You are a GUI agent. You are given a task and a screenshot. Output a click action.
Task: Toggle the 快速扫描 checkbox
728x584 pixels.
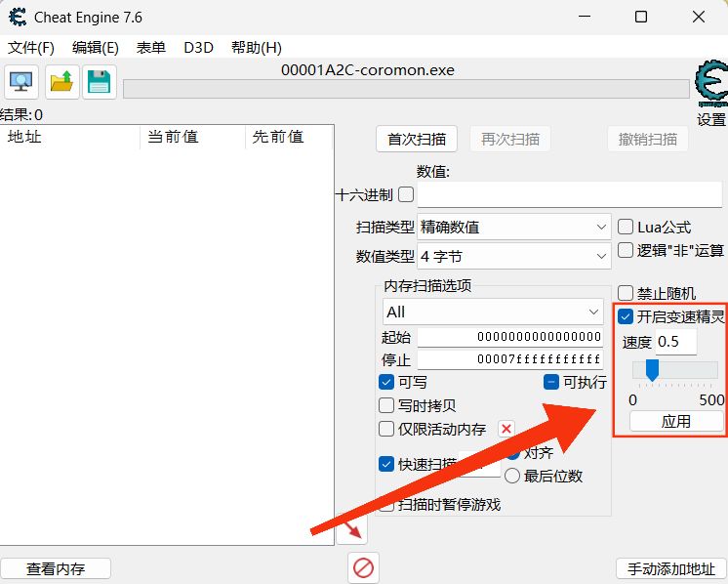(386, 464)
